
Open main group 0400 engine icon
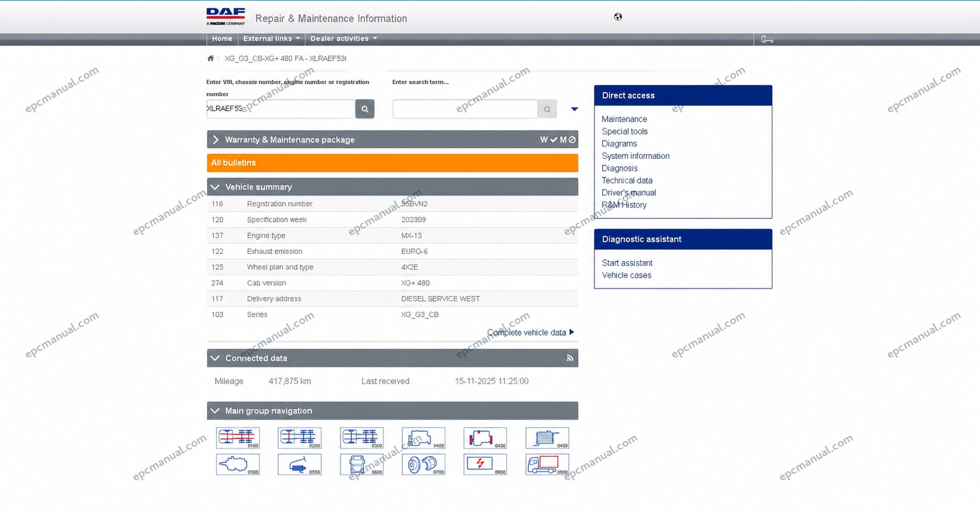423,438
